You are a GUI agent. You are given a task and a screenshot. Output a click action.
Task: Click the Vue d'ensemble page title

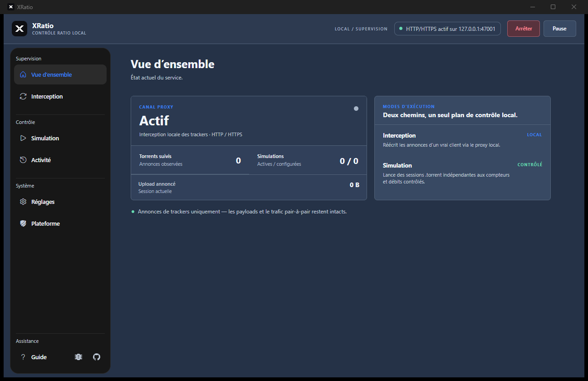click(172, 64)
